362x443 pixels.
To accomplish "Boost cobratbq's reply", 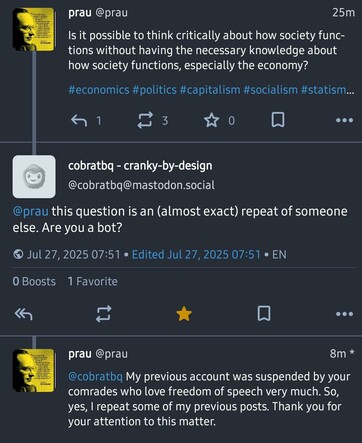I will (103, 314).
